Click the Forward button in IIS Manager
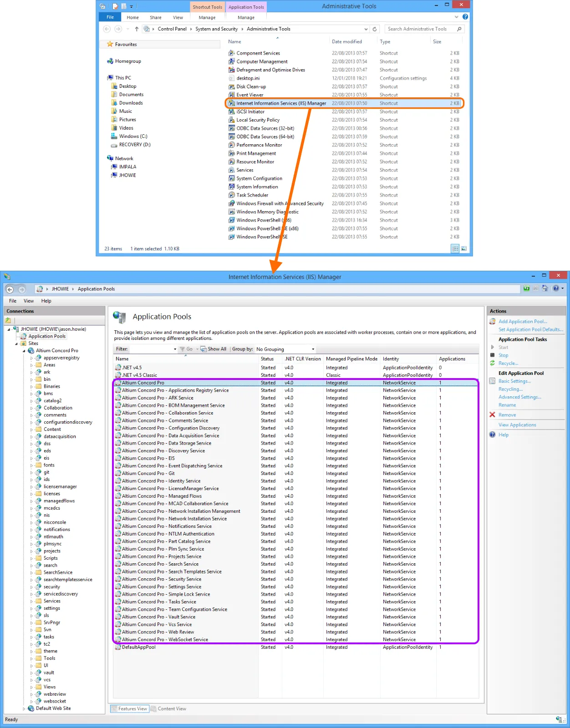The height and width of the screenshot is (728, 570). (21, 289)
